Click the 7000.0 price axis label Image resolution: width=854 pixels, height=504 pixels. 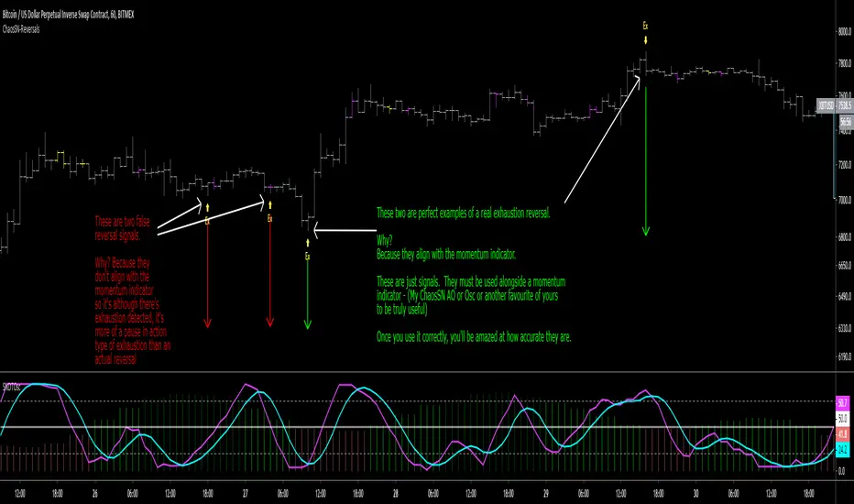(844, 201)
